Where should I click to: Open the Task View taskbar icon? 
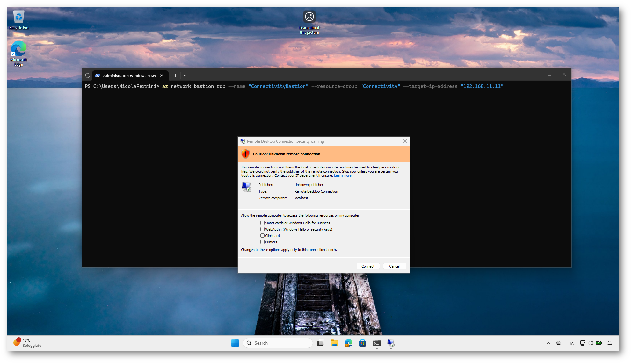point(320,343)
